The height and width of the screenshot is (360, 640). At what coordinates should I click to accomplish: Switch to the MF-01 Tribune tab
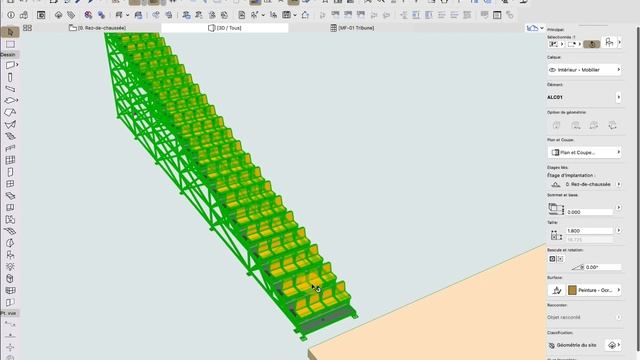(x=352, y=28)
